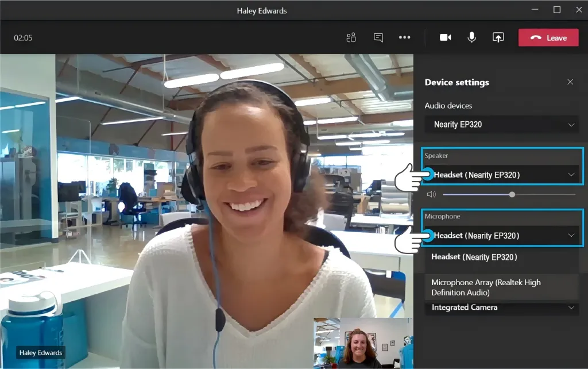Open share content tray icon
This screenshot has height=369, width=588.
click(x=498, y=37)
